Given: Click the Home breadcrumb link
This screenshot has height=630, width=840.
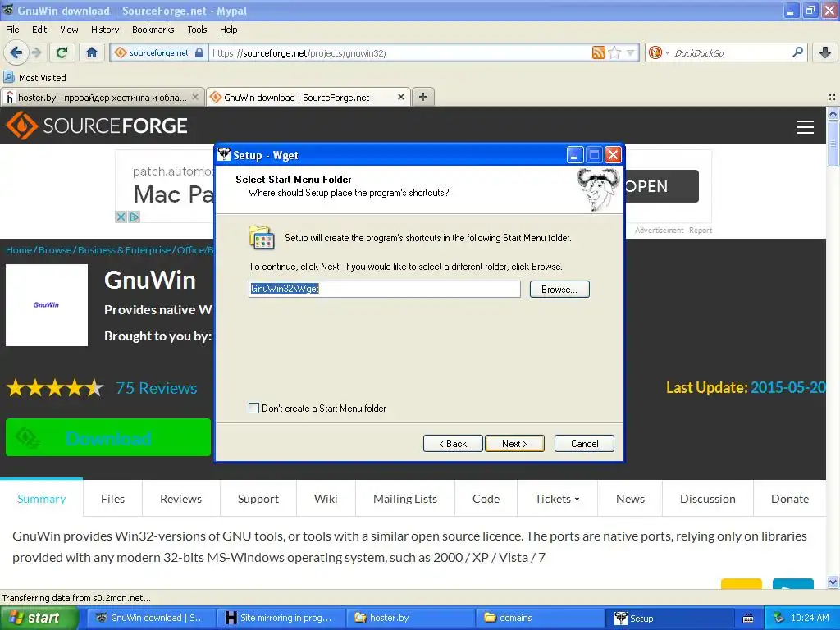Looking at the screenshot, I should click(19, 250).
